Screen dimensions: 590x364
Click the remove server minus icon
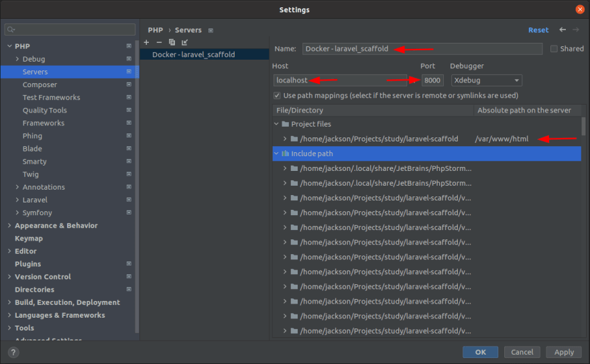(159, 42)
